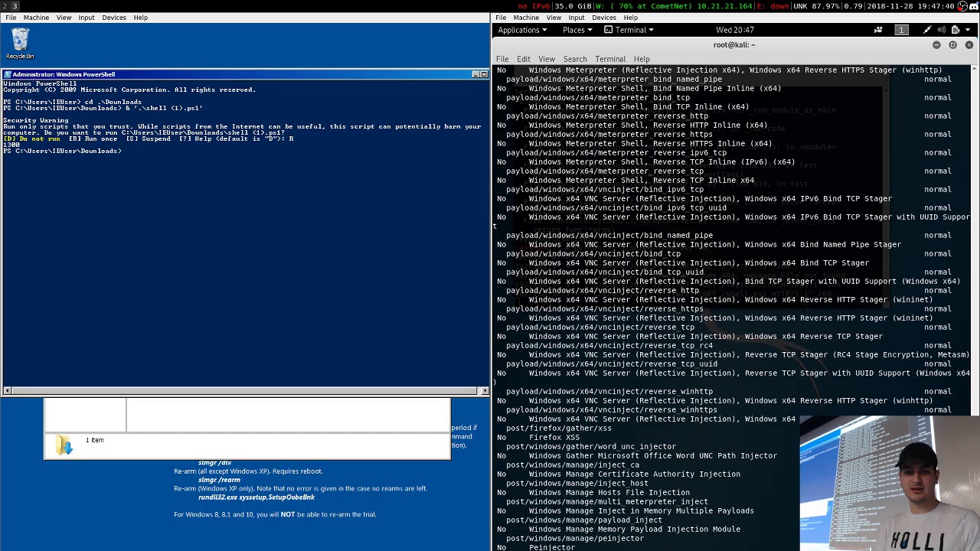Image resolution: width=980 pixels, height=551 pixels.
Task: Open Devices menu of Windows VM window
Action: (114, 17)
